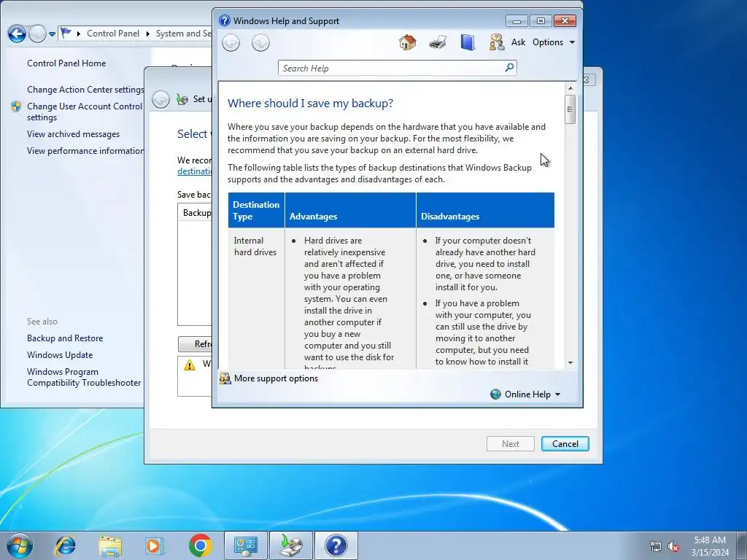Click the Help vertical scrollbar thumb

pyautogui.click(x=570, y=109)
